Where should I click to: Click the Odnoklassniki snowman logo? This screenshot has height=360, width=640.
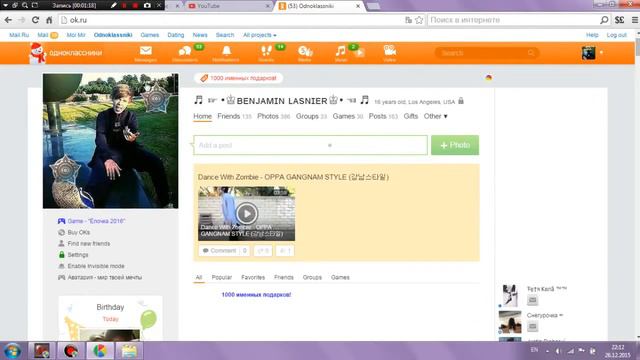(37, 53)
